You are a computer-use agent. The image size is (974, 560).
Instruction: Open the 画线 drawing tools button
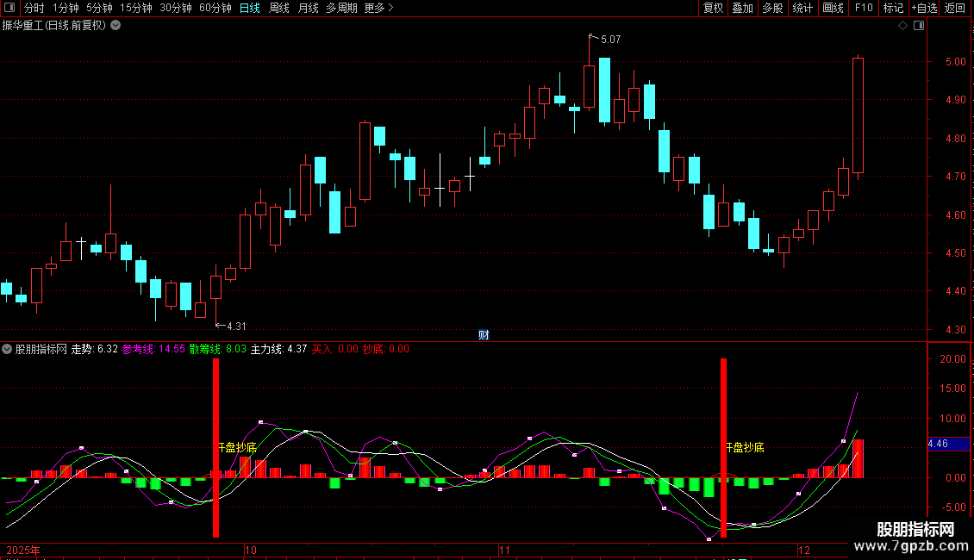pos(833,8)
